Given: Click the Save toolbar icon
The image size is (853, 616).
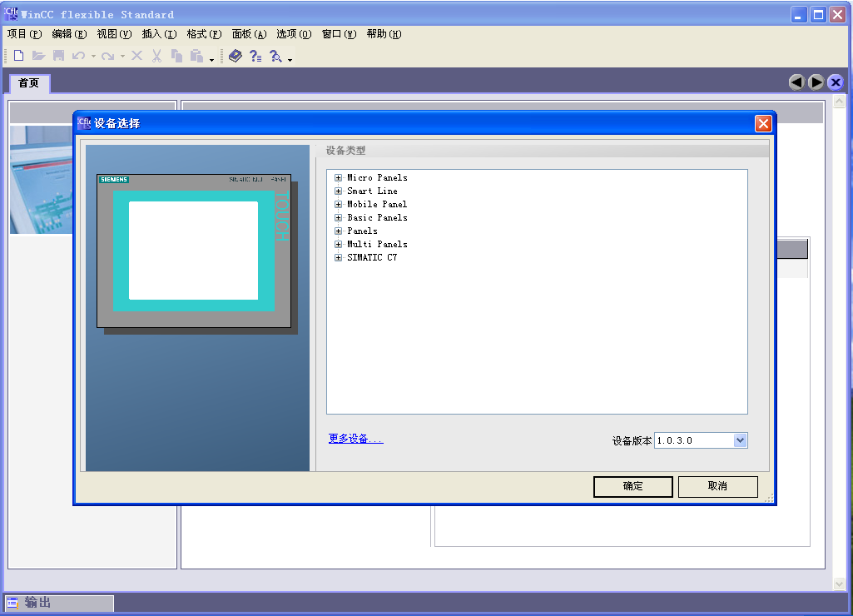Looking at the screenshot, I should tap(58, 56).
